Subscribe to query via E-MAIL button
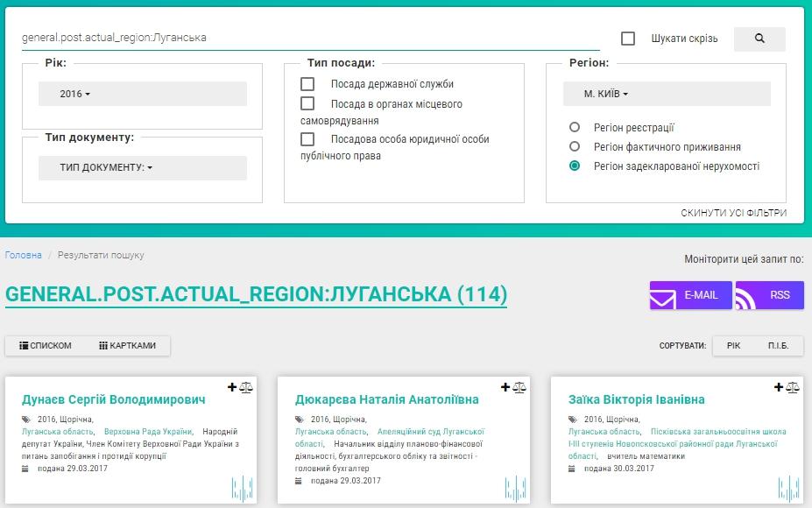The width and height of the screenshot is (812, 508). [x=690, y=295]
